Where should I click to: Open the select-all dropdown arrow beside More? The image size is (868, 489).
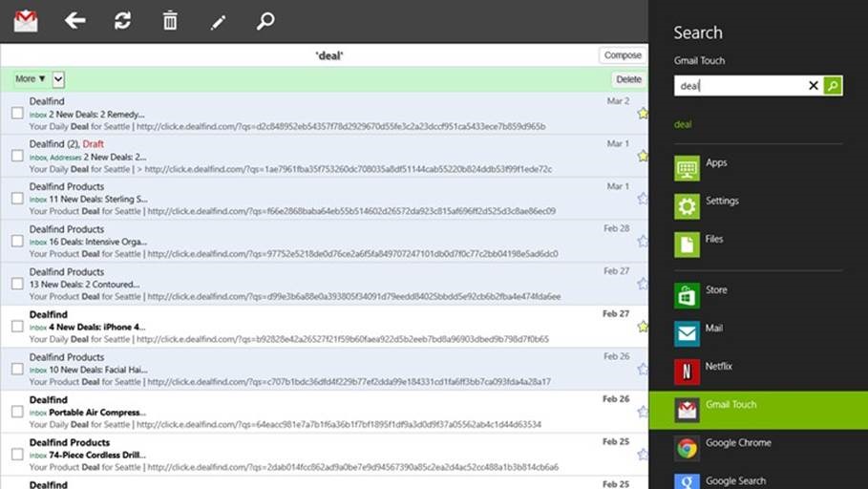click(58, 79)
